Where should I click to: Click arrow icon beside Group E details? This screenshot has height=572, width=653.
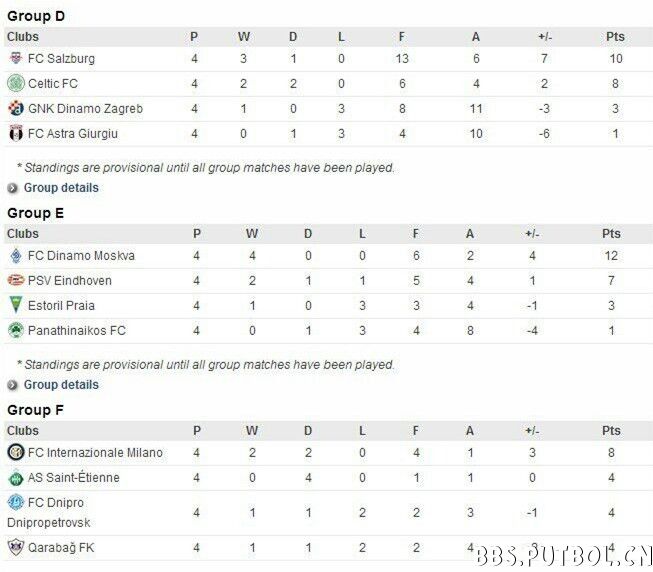12,385
